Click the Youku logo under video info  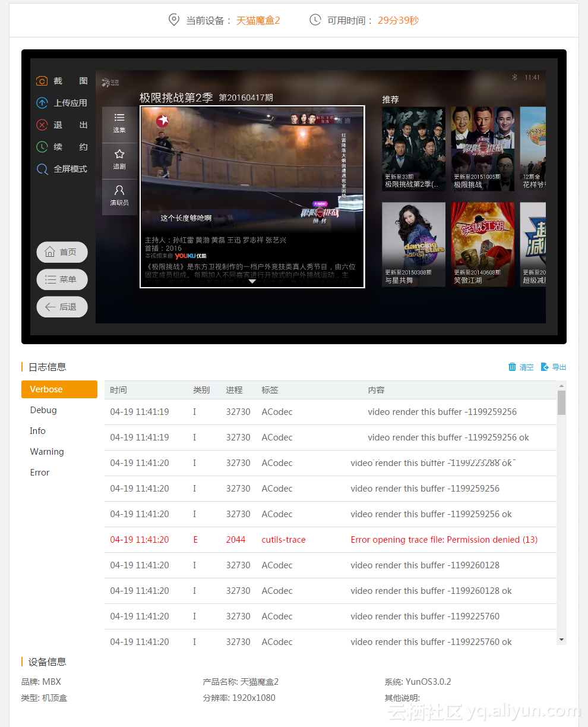point(191,256)
